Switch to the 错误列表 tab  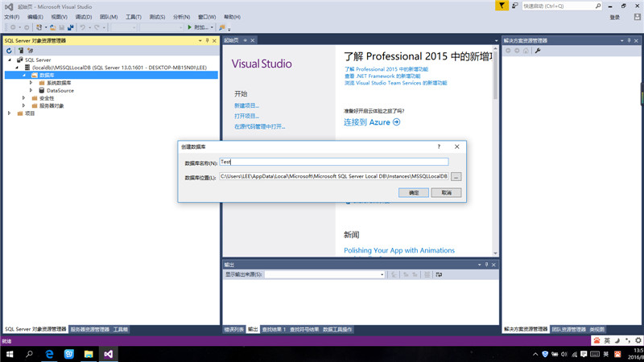coord(233,329)
